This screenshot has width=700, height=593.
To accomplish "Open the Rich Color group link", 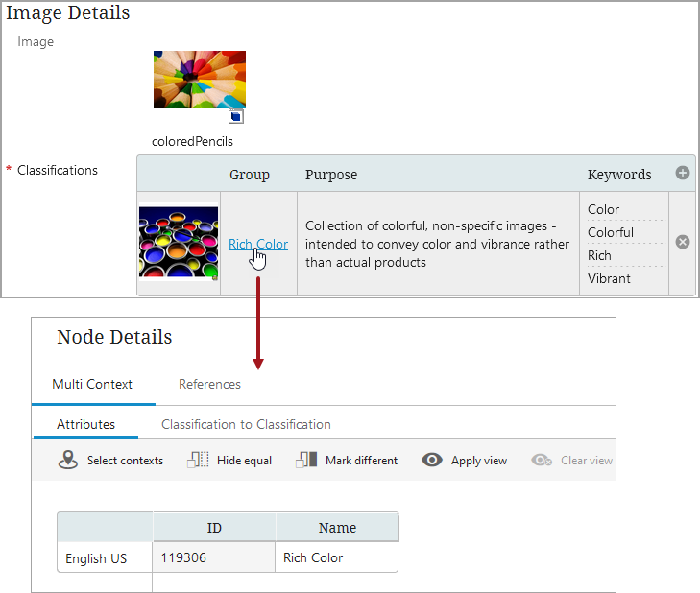I will point(257,244).
